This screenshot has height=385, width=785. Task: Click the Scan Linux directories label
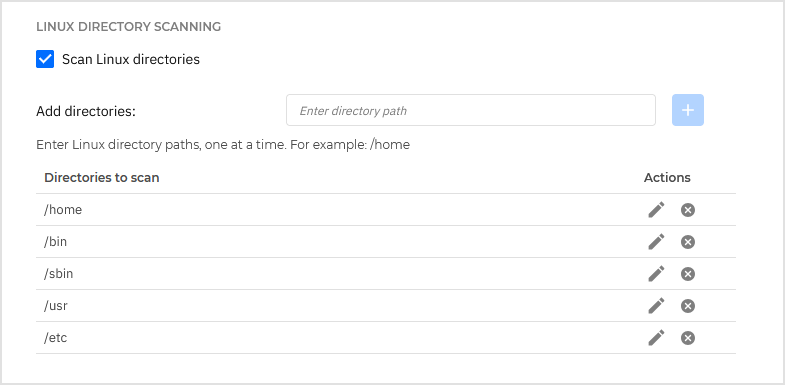131,59
